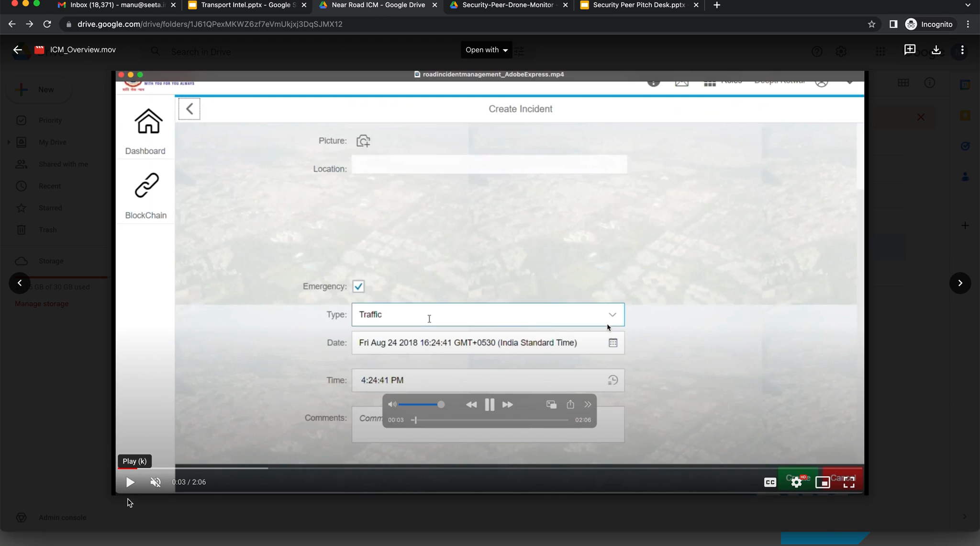Click share icon in QuickTime overlay

click(x=570, y=405)
